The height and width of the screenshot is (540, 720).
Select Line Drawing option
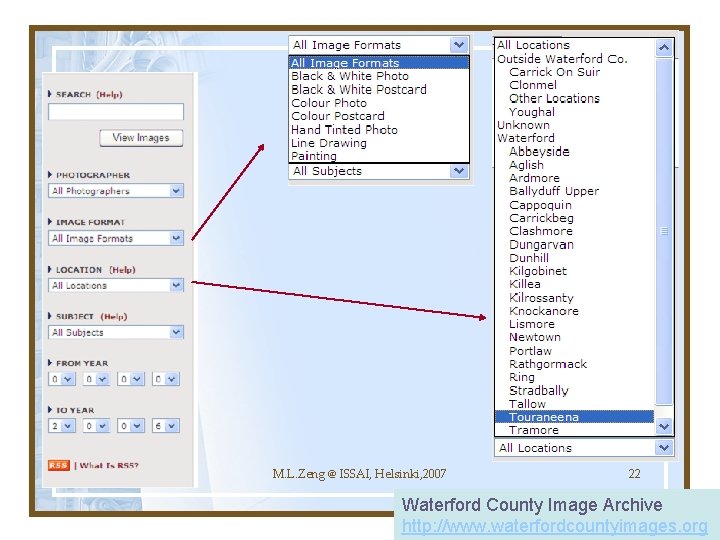coord(379,143)
